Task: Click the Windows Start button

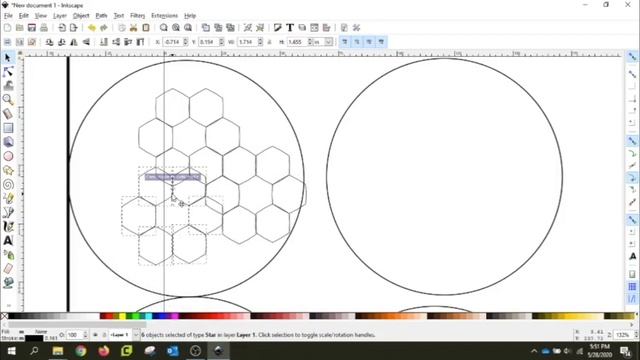Action: [x=11, y=351]
